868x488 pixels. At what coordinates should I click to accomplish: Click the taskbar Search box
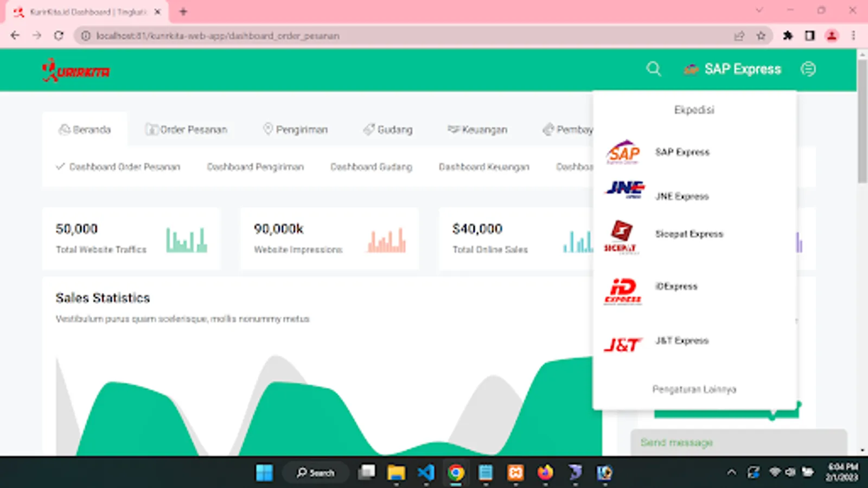[x=315, y=473]
